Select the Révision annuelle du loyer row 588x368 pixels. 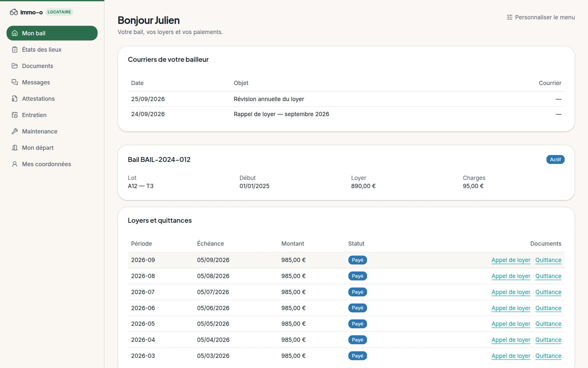tap(346, 99)
